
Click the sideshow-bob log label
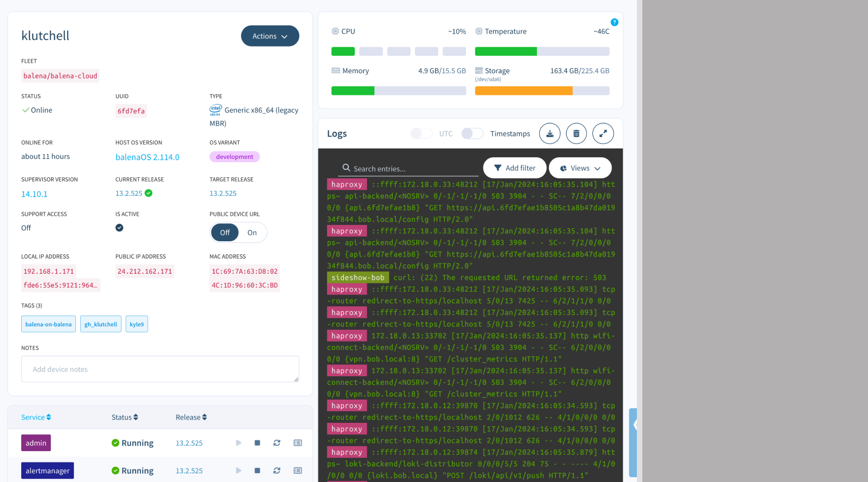coord(358,278)
